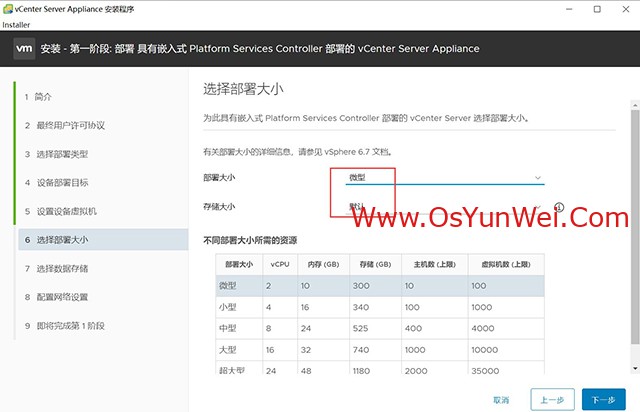640x412 pixels.
Task: Click the scrollbar up arrow
Action: point(635,105)
